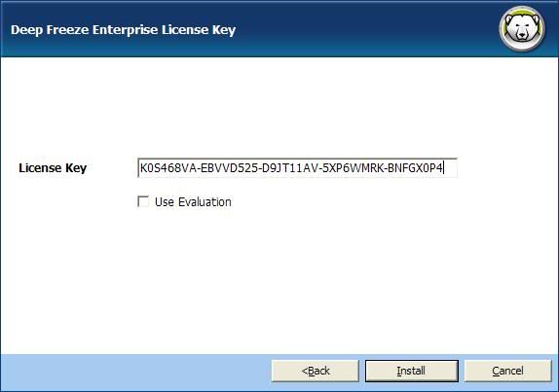Viewport: 559px width, 392px height.
Task: Place cursor in the BNFGX0P4 key segment
Action: [x=415, y=167]
